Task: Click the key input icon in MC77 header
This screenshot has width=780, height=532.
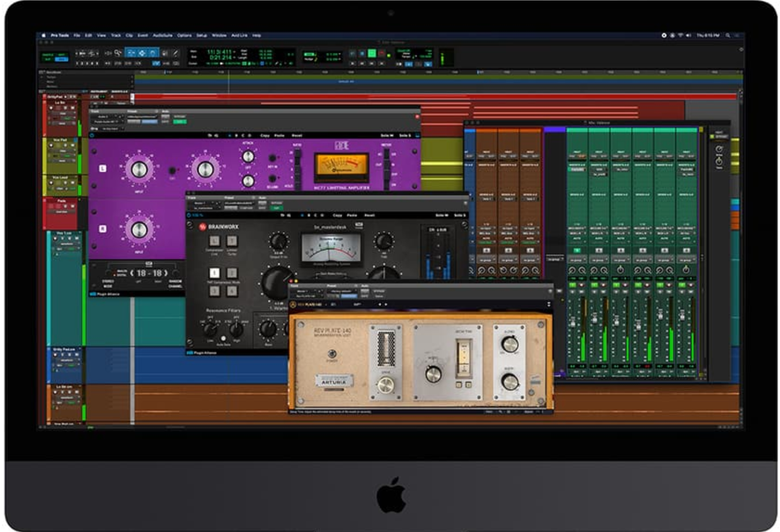Action: pos(93,129)
